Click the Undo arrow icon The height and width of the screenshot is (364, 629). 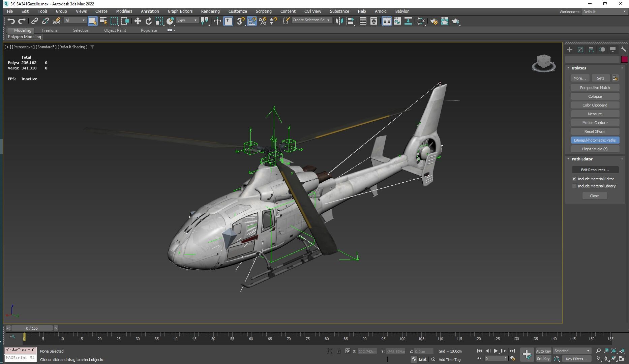[x=11, y=21]
